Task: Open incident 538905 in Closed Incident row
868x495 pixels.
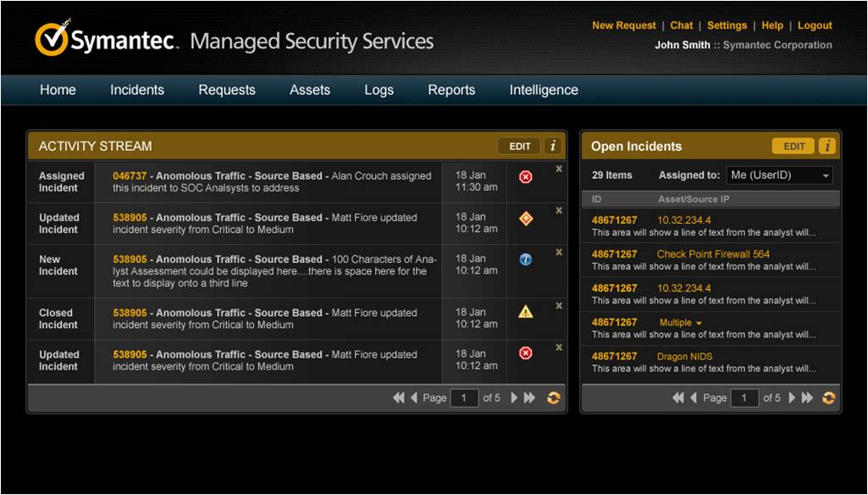Action: [x=130, y=313]
